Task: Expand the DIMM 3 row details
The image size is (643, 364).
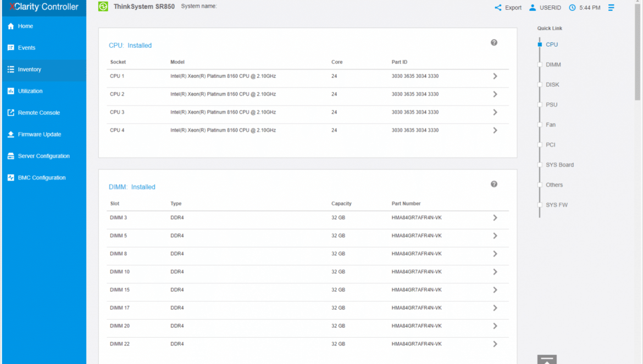Action: coord(495,218)
